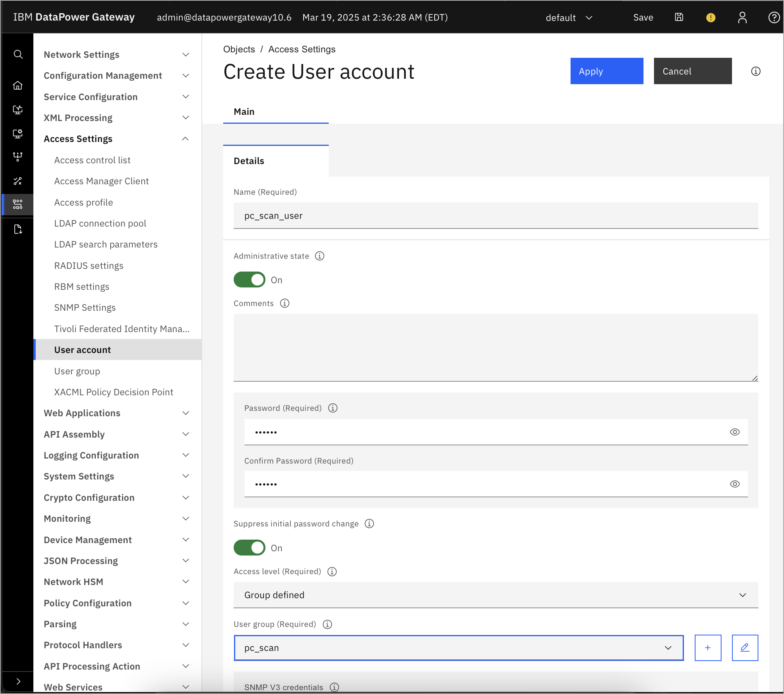Expand Logging Configuration section
The width and height of the screenshot is (784, 694).
pyautogui.click(x=117, y=455)
